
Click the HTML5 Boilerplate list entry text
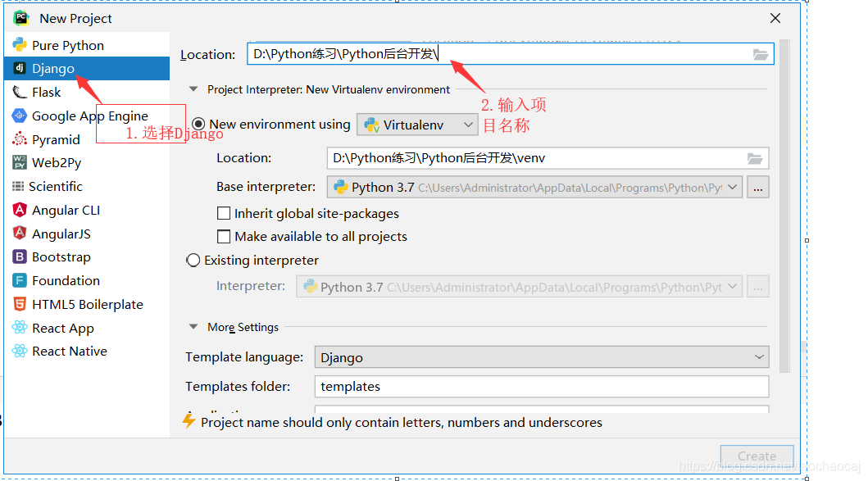coord(88,305)
